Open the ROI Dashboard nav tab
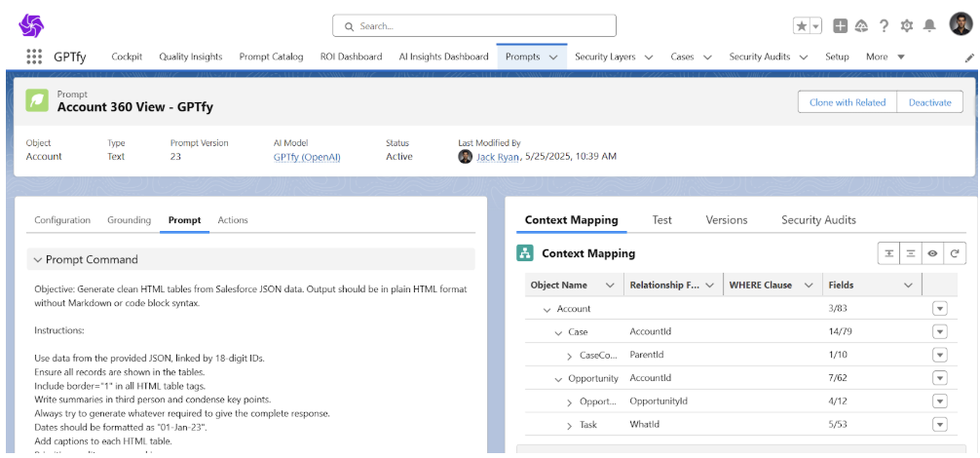 click(x=352, y=57)
